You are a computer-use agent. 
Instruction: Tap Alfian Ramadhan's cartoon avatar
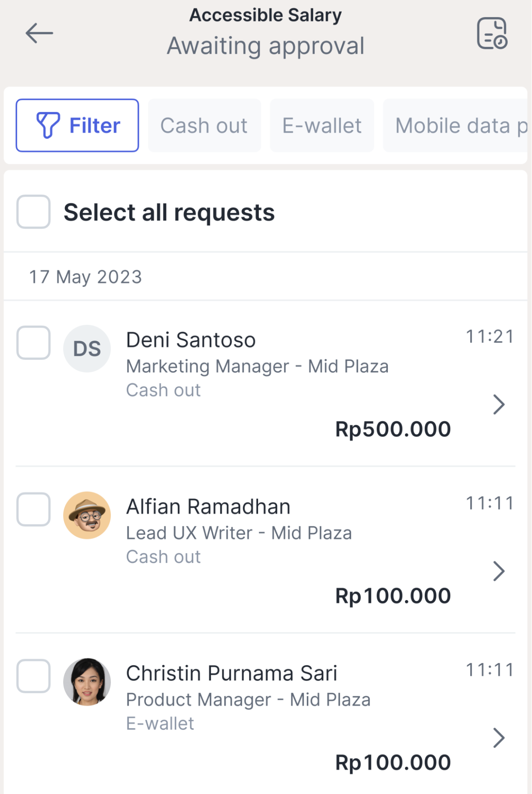coord(87,515)
